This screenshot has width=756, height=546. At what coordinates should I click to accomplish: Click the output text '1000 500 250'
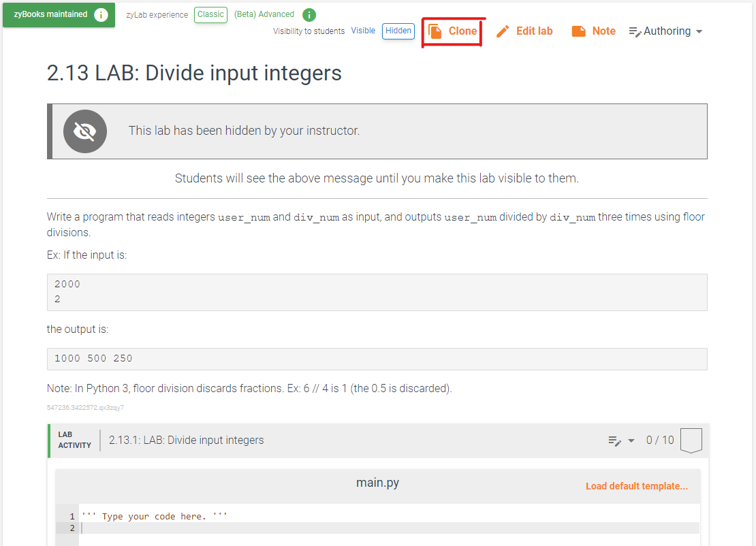(x=93, y=359)
